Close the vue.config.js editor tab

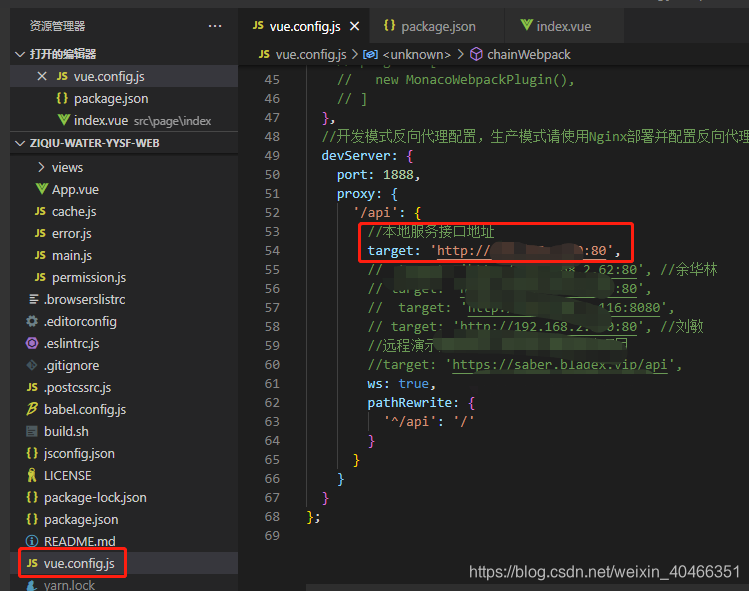pos(354,26)
